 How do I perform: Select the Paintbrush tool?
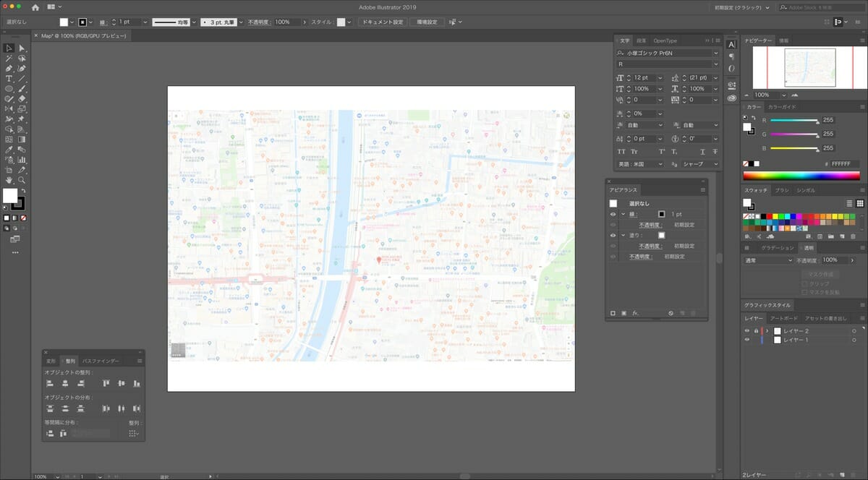22,88
